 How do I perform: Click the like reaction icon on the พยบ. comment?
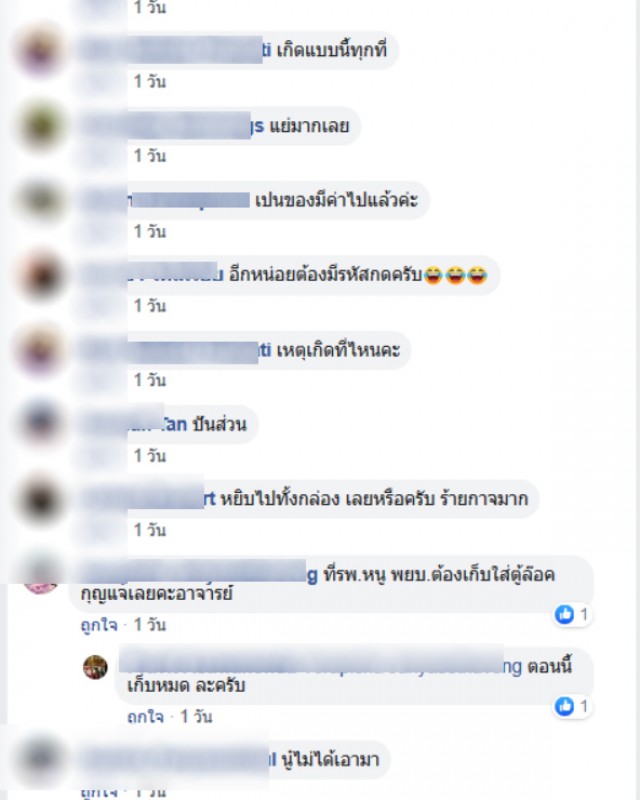[x=564, y=614]
